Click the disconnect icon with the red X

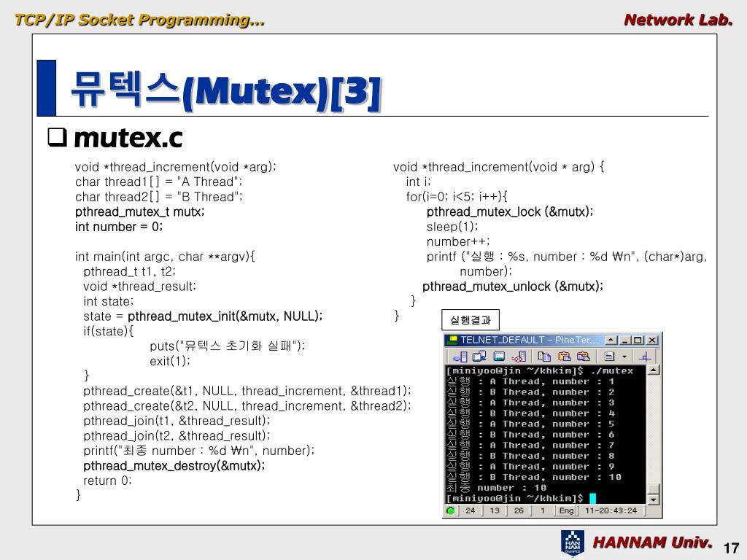pyautogui.click(x=519, y=356)
